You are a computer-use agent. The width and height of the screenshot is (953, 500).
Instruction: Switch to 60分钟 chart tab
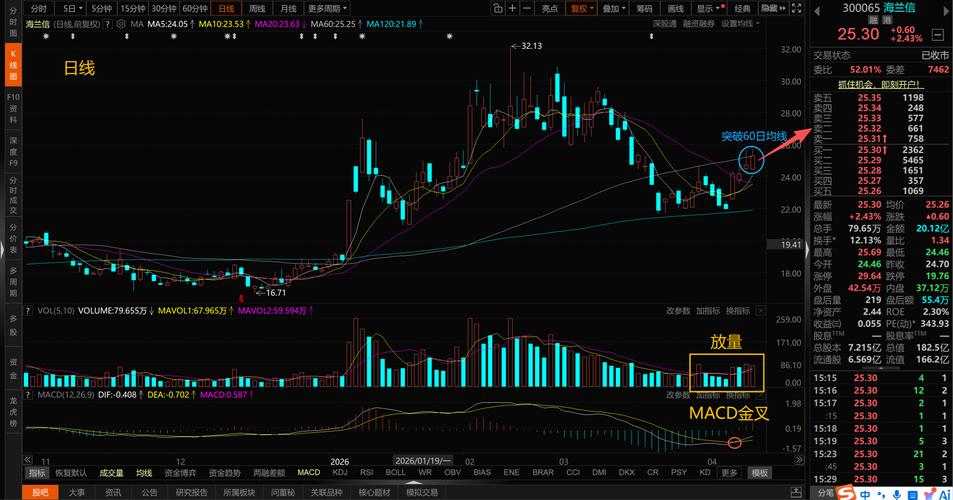click(x=195, y=9)
